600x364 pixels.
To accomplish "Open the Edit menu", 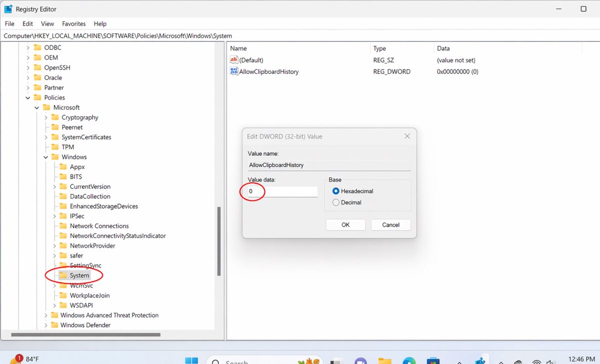I will pyautogui.click(x=27, y=23).
